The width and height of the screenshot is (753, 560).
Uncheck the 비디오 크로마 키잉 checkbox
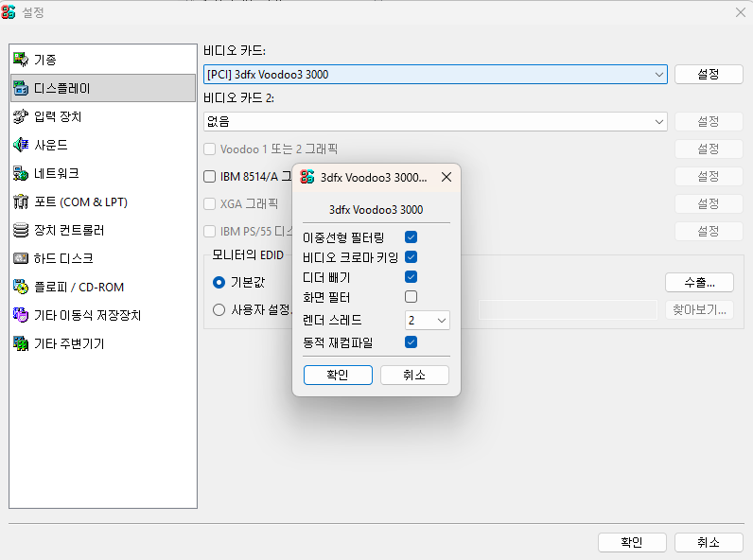tap(411, 257)
